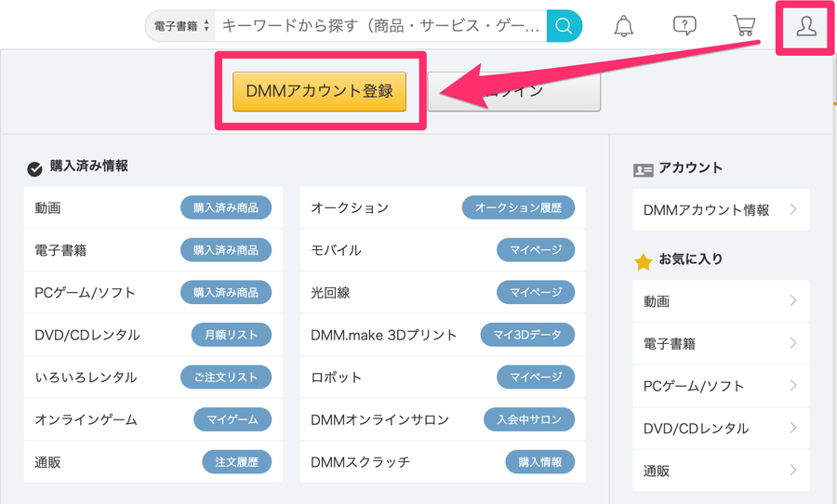Screen dimensions: 837x504
Task: Open the notifications bell
Action: pyautogui.click(x=623, y=26)
